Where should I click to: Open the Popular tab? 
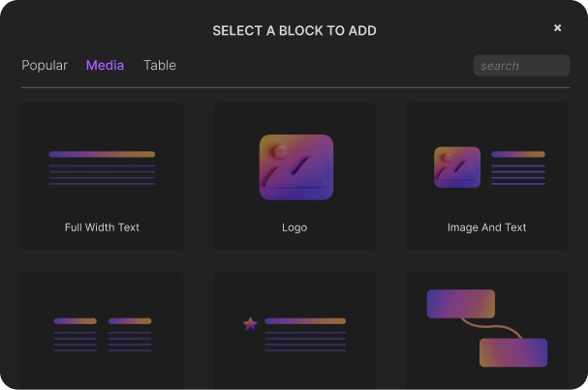[x=45, y=66]
